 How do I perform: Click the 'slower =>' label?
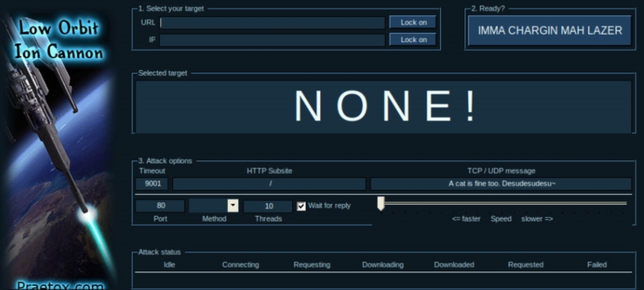pyautogui.click(x=537, y=218)
